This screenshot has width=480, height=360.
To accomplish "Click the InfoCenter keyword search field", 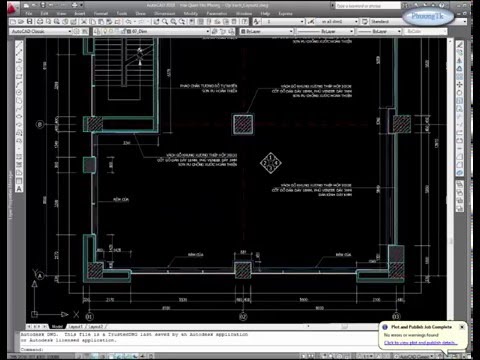I will [x=367, y=6].
